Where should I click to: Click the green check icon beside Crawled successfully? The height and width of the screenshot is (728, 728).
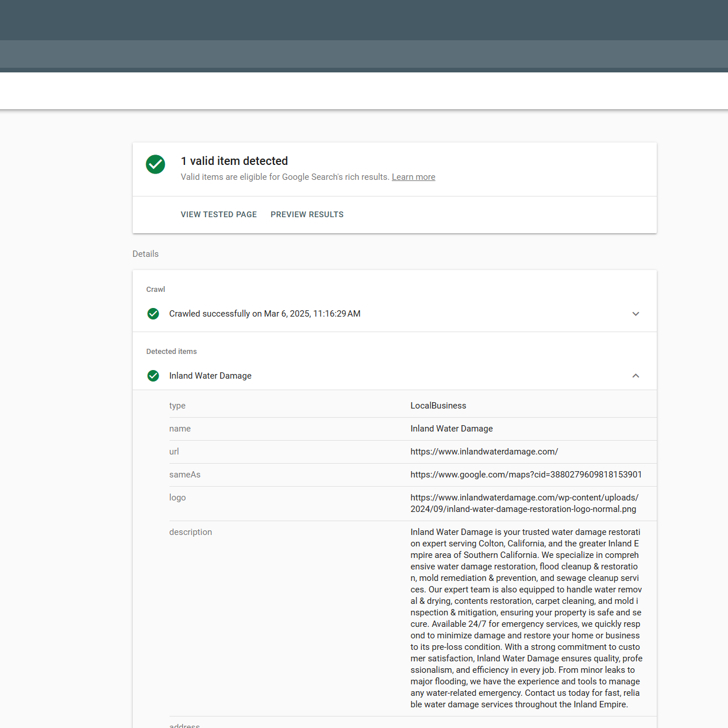(x=153, y=314)
